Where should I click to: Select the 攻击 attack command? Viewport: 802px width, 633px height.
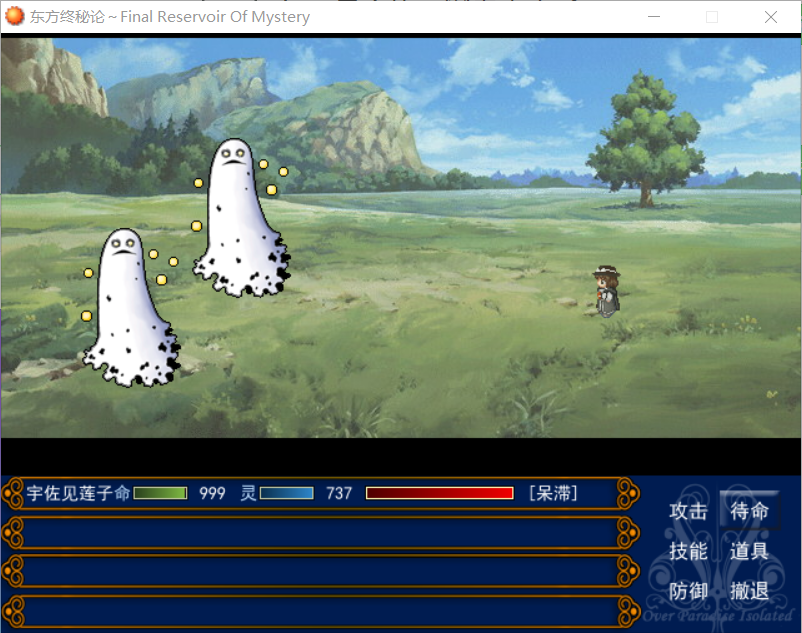pos(688,511)
